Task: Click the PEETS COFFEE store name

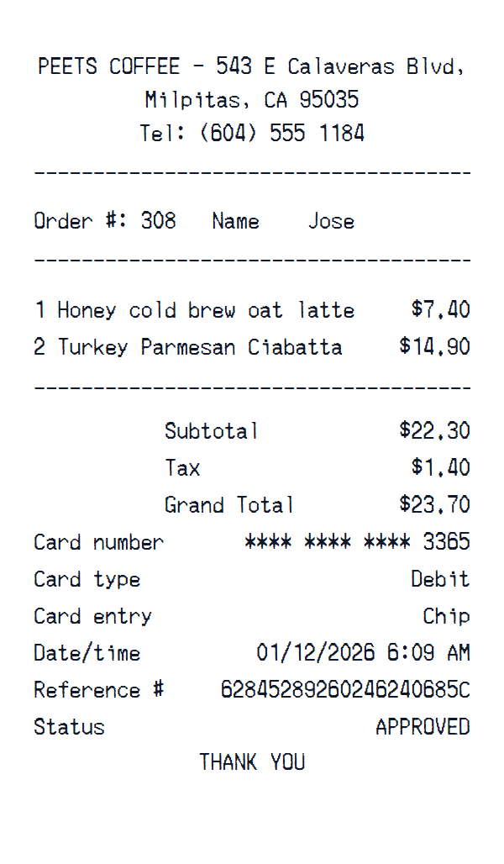Action: [109, 66]
